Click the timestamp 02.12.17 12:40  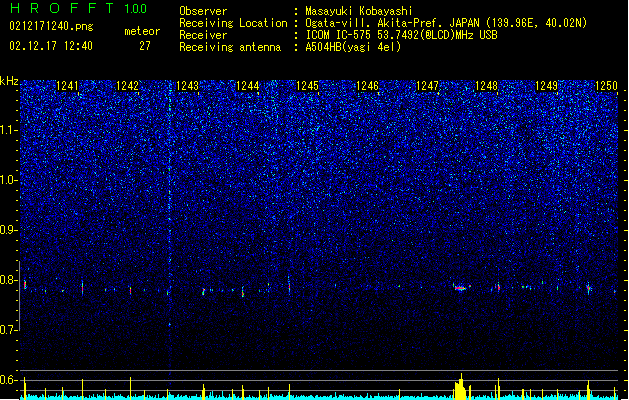(x=51, y=46)
